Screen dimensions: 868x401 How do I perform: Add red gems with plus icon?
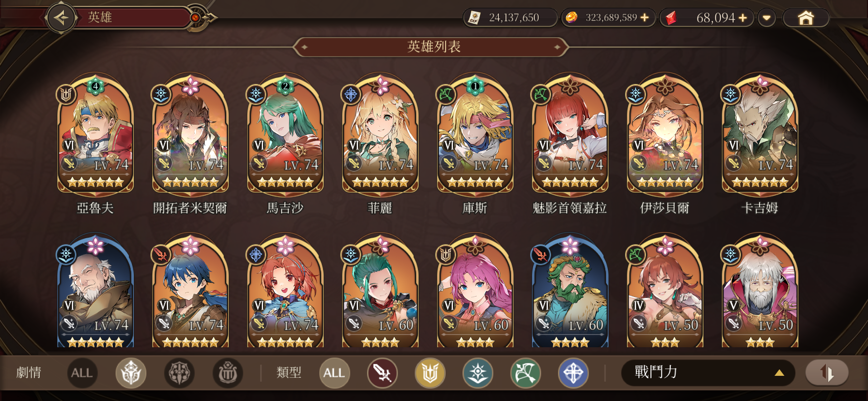(743, 18)
